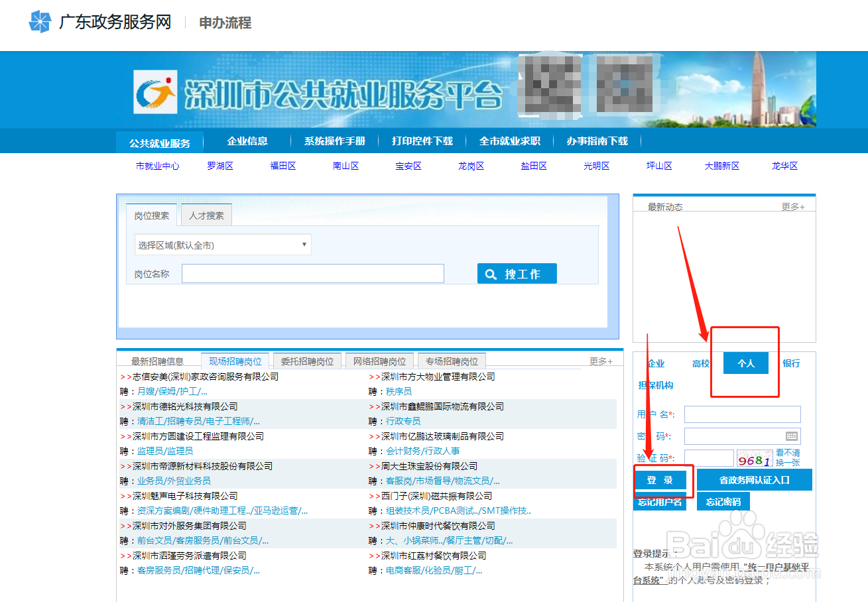Open 办事指南下载 menu item
Viewport: 868px width, 602px height.
click(x=597, y=141)
